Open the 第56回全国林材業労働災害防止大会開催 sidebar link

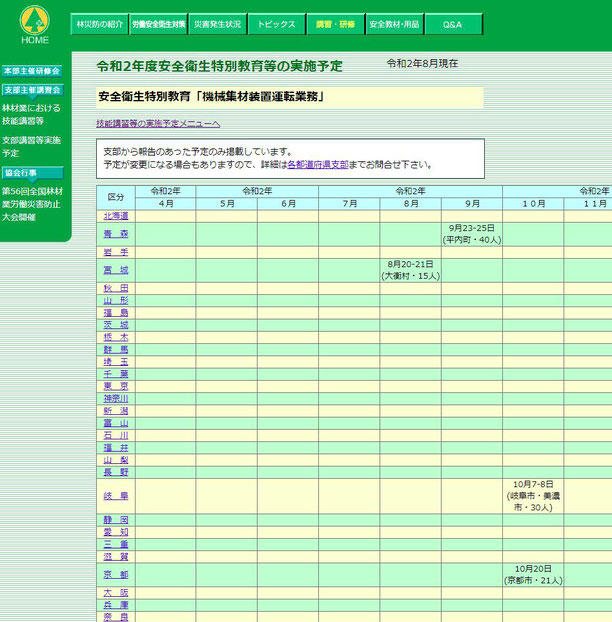(32, 204)
